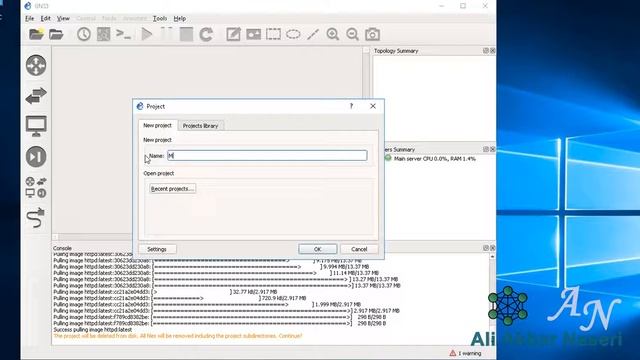Click the project Name input field
640x360 pixels.
[267, 156]
